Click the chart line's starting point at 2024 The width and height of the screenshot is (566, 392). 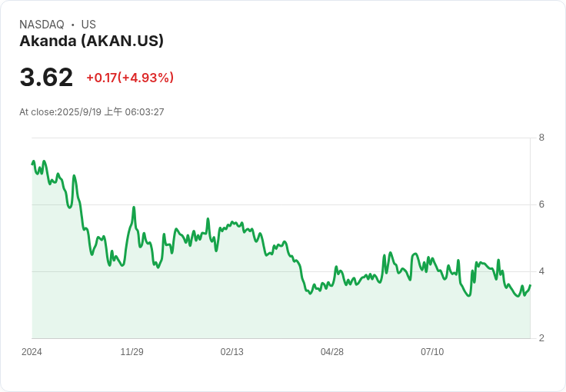point(32,164)
